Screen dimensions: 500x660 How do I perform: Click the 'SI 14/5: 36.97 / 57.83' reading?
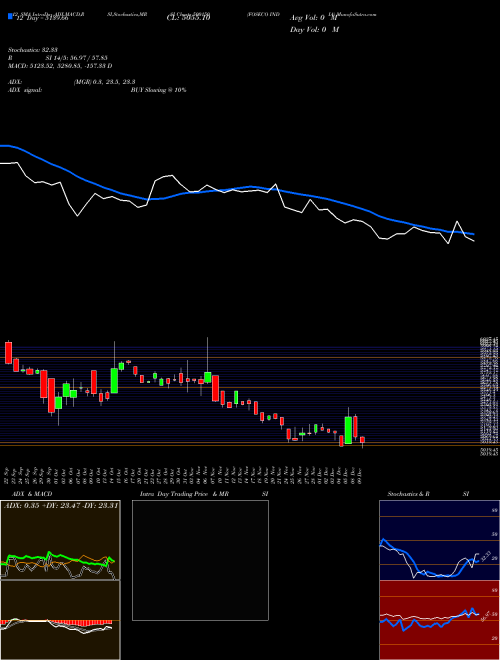pos(77,58)
